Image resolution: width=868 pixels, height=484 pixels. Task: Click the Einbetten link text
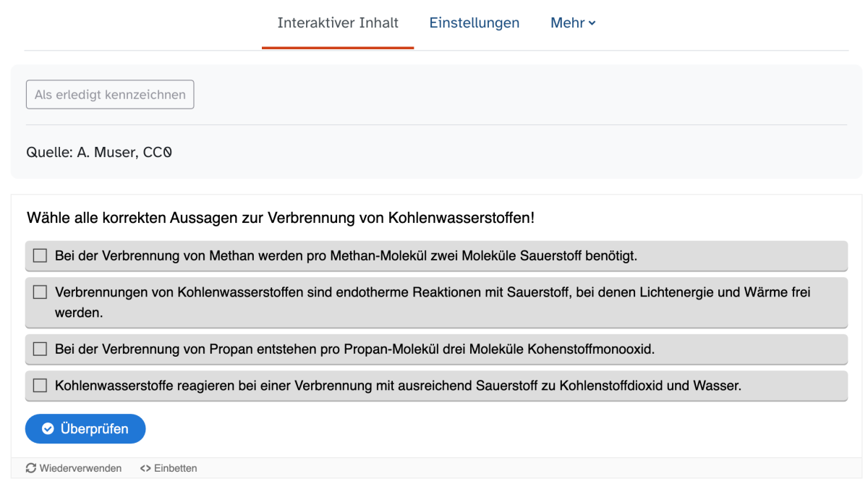point(175,468)
